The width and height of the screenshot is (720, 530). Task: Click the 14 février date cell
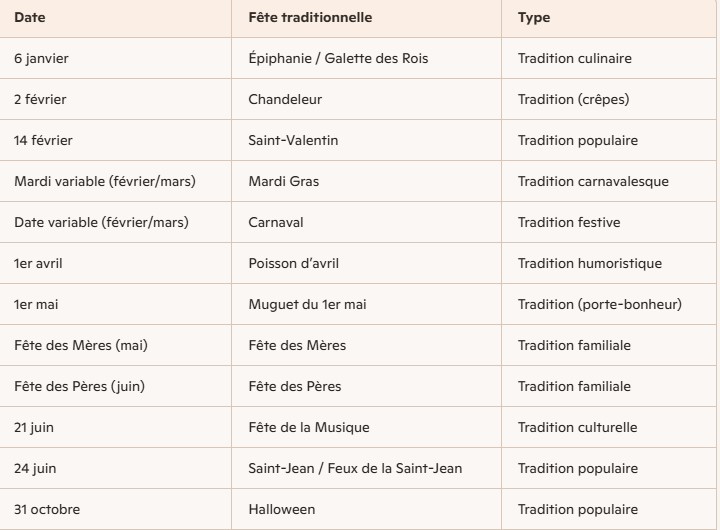tap(45, 141)
